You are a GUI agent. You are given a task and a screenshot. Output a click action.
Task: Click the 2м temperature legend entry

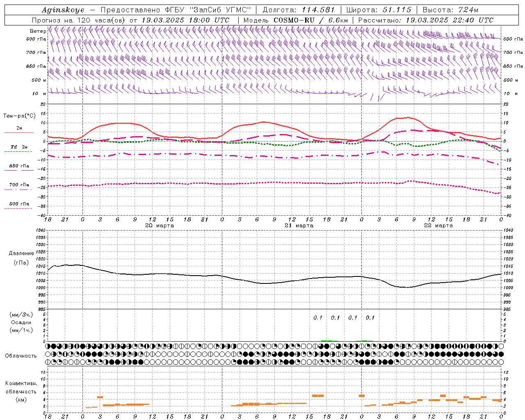pos(19,128)
